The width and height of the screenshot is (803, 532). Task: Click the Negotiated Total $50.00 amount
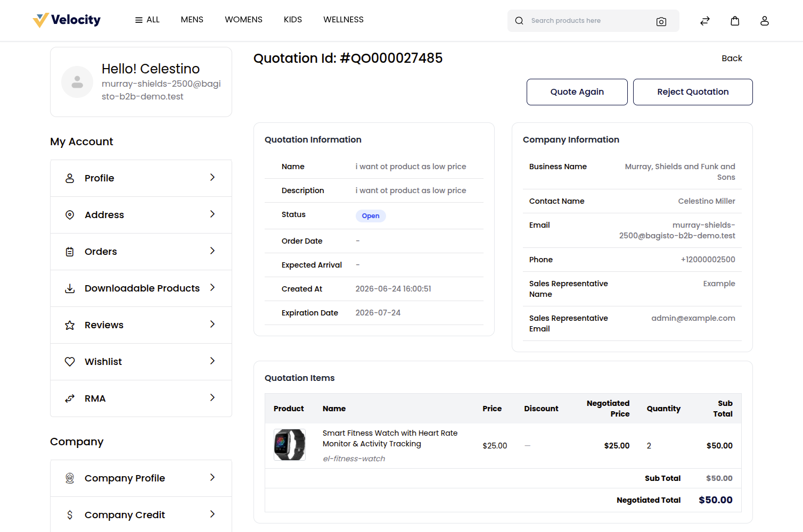point(716,500)
